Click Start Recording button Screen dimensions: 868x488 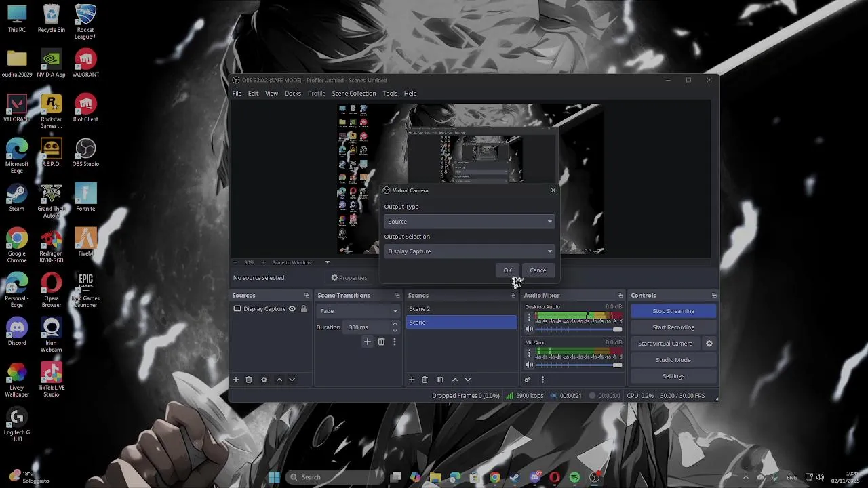tap(673, 327)
